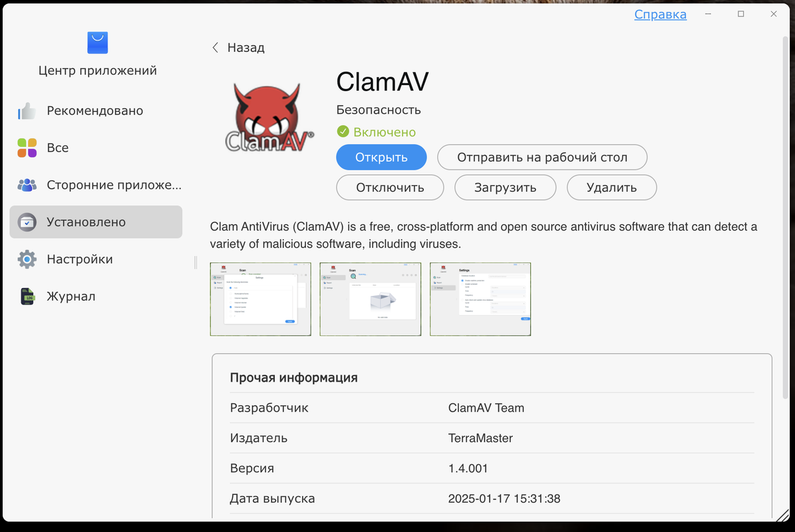Select the Установлено section
This screenshot has width=795, height=532.
(96, 222)
